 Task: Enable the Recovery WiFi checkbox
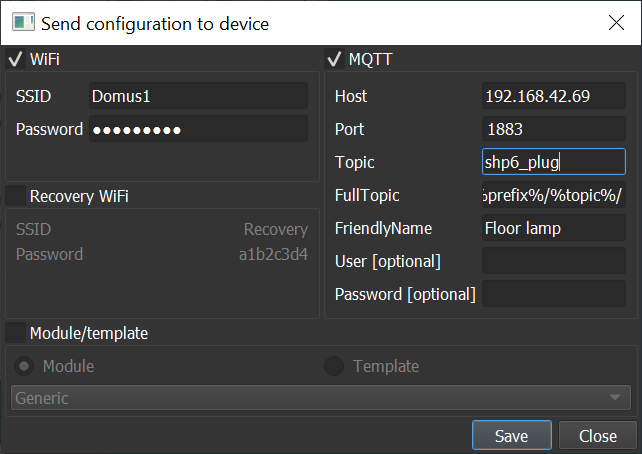click(x=15, y=196)
